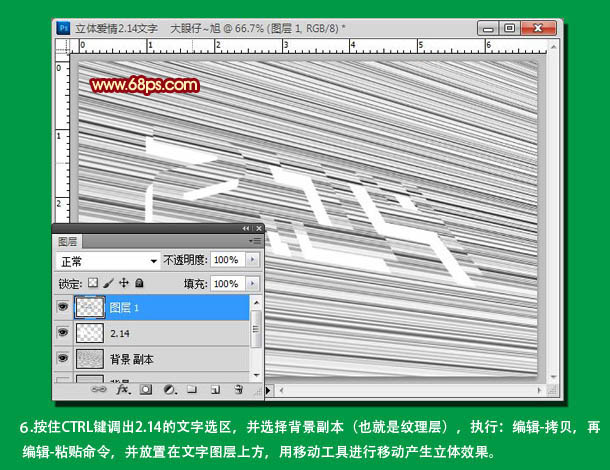Close the layers panel
The width and height of the screenshot is (610, 470).
[259, 228]
